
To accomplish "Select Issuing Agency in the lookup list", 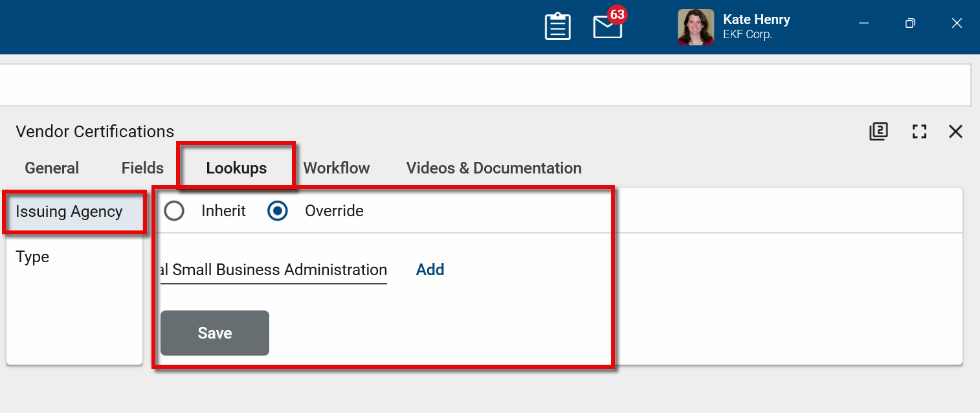I will 69,212.
